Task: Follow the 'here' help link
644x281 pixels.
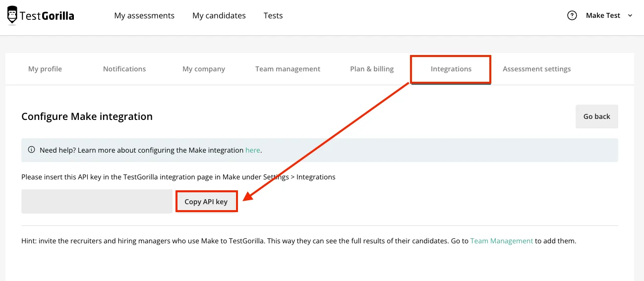Action: click(252, 150)
